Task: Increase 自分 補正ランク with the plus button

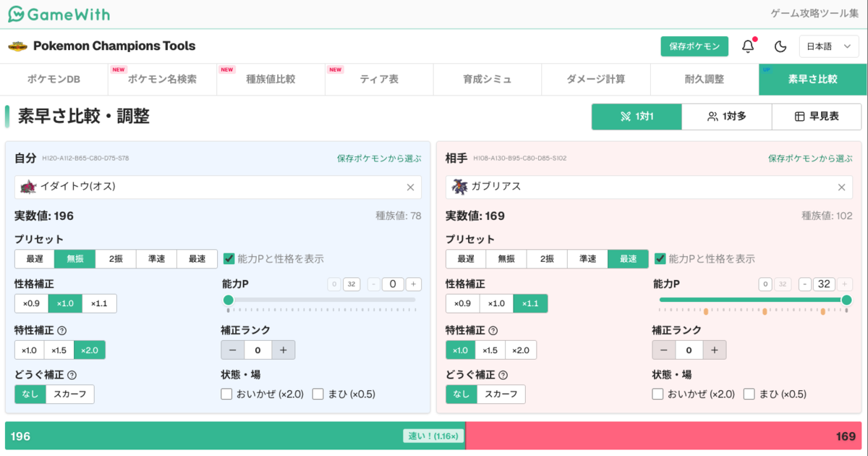Action: click(x=284, y=350)
